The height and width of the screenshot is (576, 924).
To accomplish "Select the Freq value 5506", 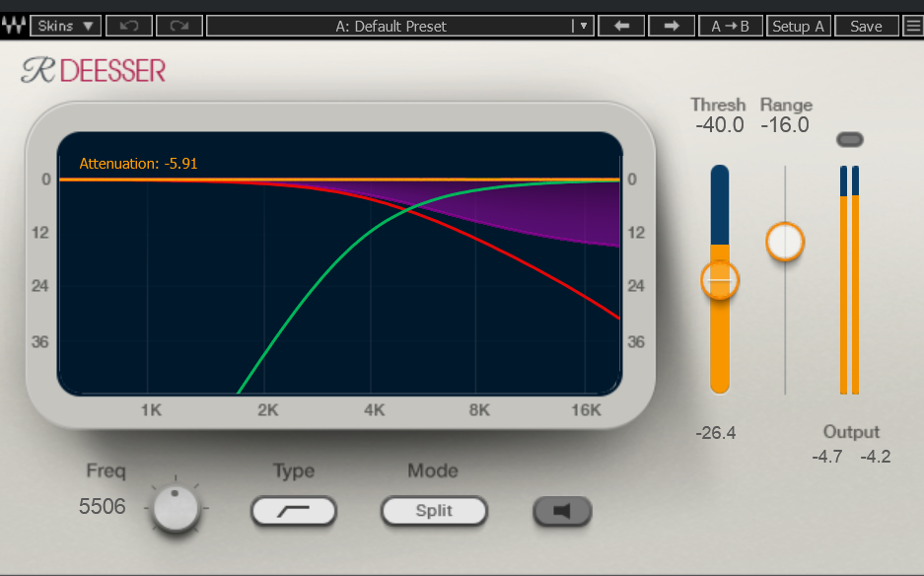I will click(102, 506).
